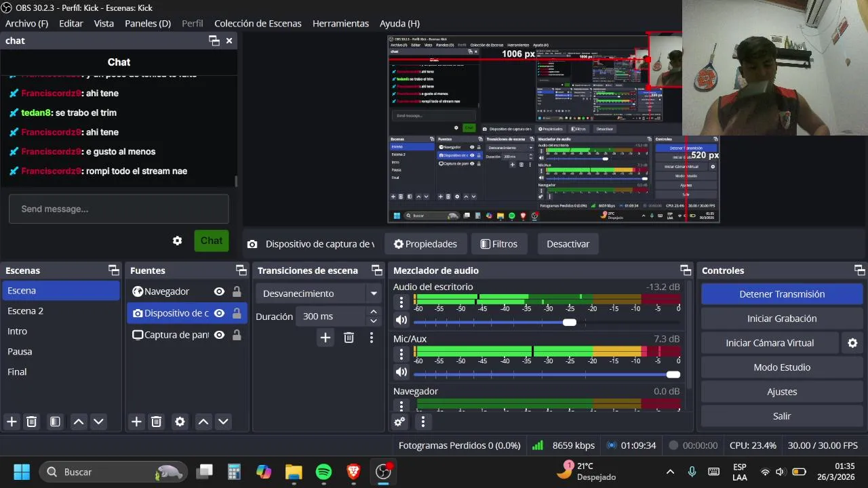Screen dimensions: 868x488
Task: Enter Modo Estudio
Action: (782, 367)
